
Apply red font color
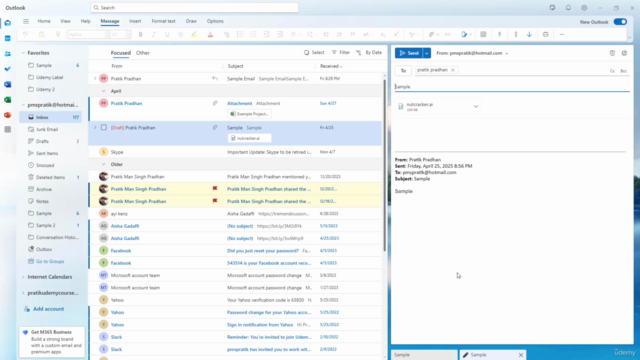(210, 35)
